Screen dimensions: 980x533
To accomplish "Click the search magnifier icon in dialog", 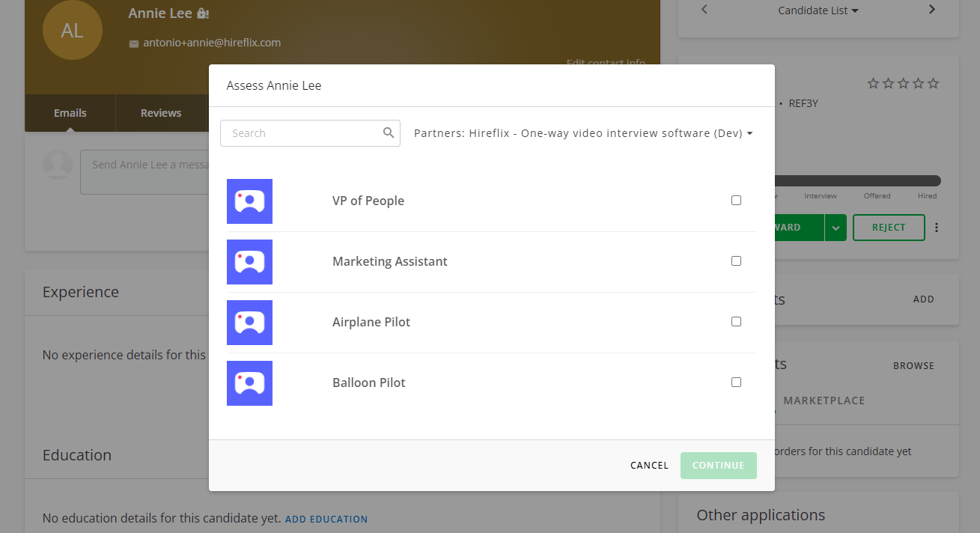I will pos(389,133).
